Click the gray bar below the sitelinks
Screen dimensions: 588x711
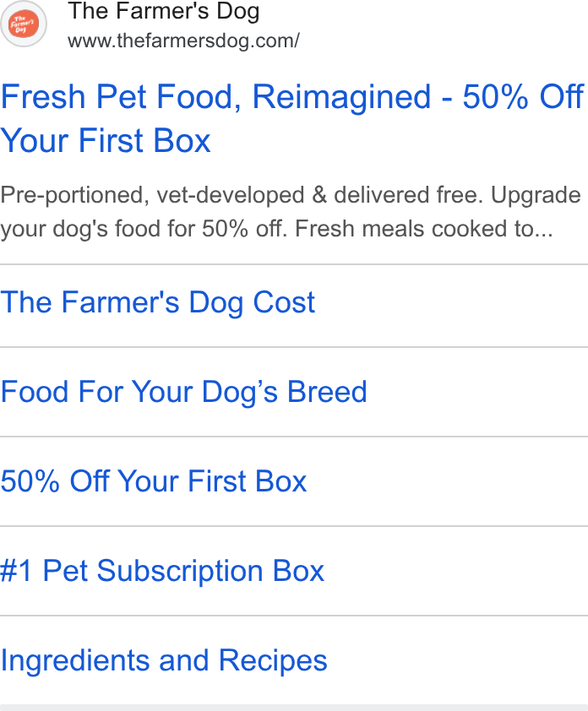(294, 708)
